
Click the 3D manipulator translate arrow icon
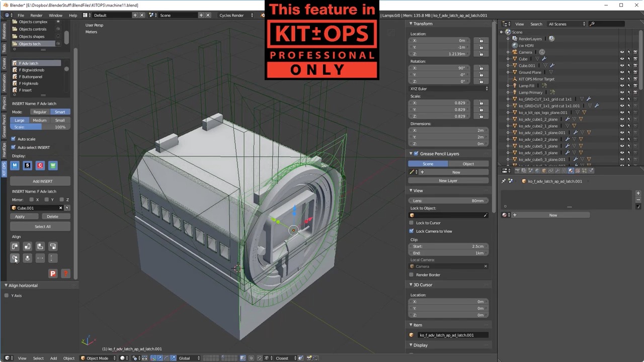coord(159,358)
